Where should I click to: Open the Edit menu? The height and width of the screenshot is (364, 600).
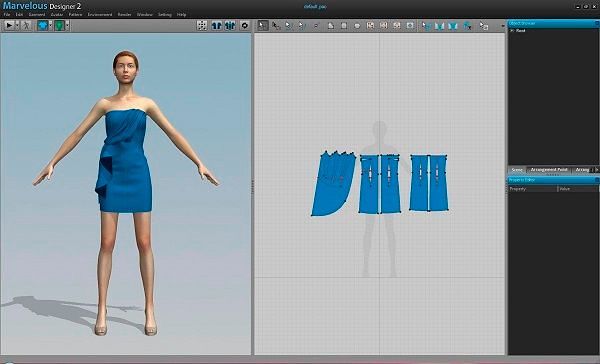tap(20, 15)
